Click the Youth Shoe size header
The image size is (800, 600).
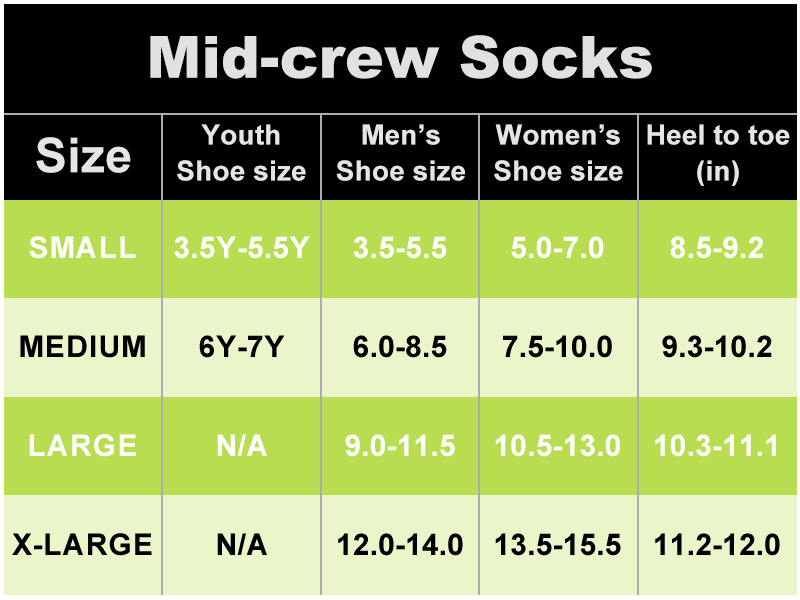point(241,153)
